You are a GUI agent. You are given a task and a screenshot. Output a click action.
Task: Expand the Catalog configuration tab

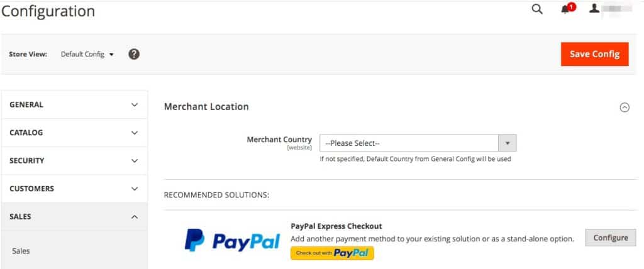click(74, 133)
